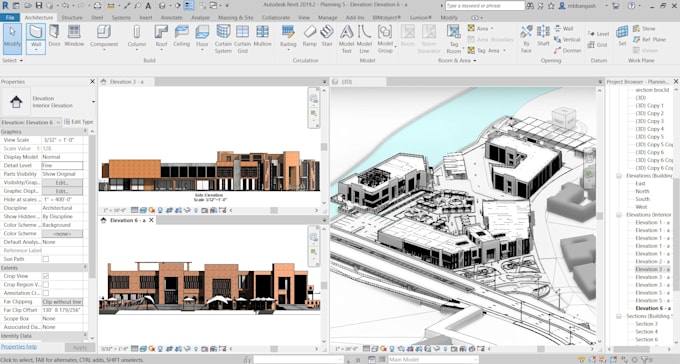Pick the Dormer opening tool
Image resolution: width=680 pixels, height=364 pixels.
[567, 50]
